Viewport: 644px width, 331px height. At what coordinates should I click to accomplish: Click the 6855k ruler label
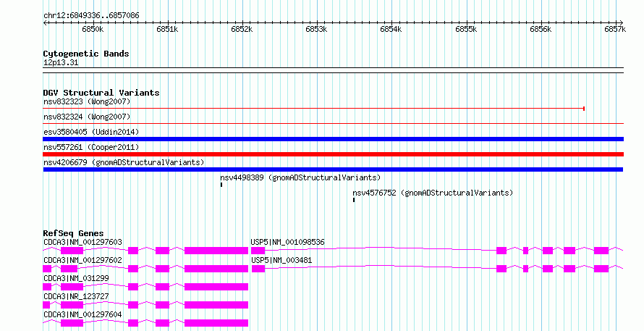click(466, 29)
